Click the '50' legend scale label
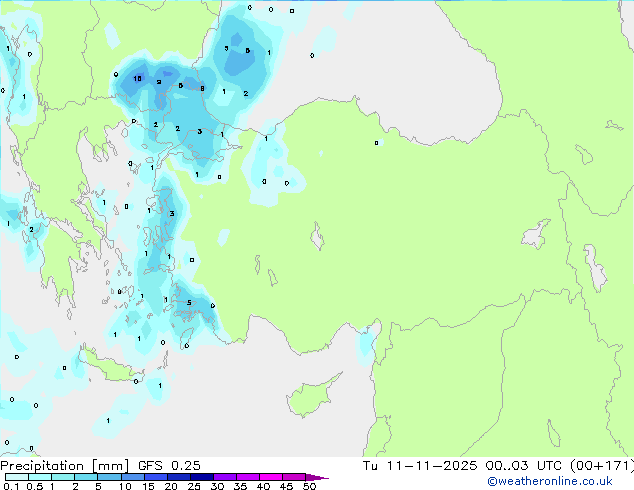 point(309,486)
